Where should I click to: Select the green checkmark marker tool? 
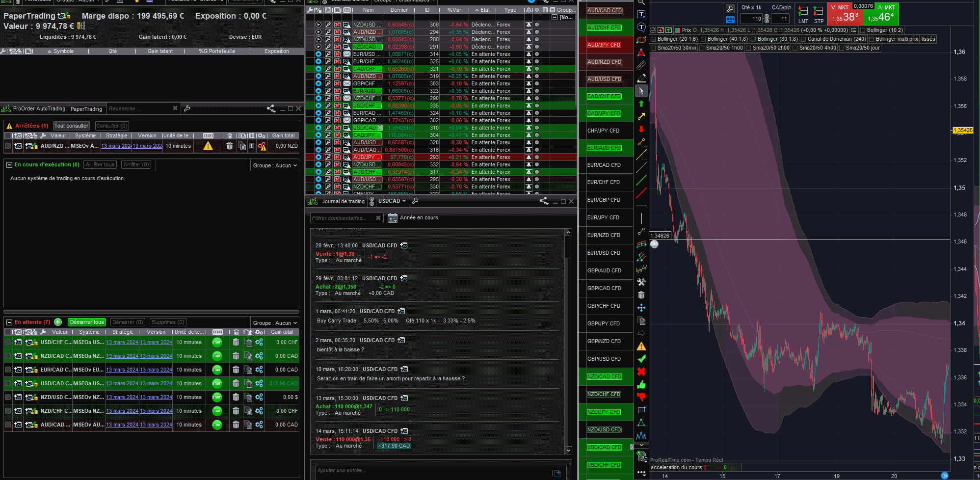tap(641, 359)
